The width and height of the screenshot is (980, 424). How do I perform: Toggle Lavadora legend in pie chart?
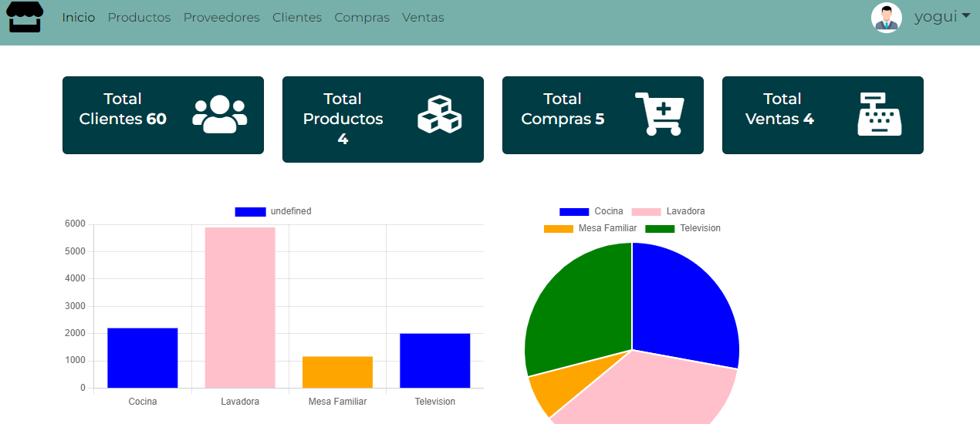point(668,211)
